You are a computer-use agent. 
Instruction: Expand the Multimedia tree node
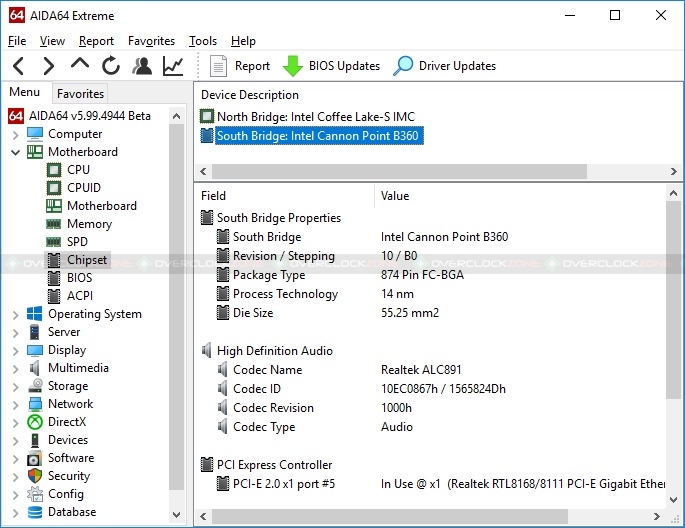(16, 369)
